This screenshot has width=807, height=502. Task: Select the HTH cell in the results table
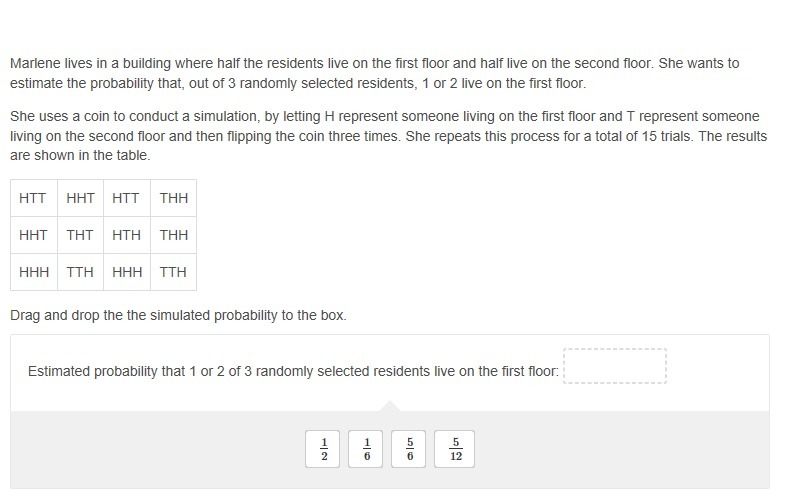click(127, 235)
